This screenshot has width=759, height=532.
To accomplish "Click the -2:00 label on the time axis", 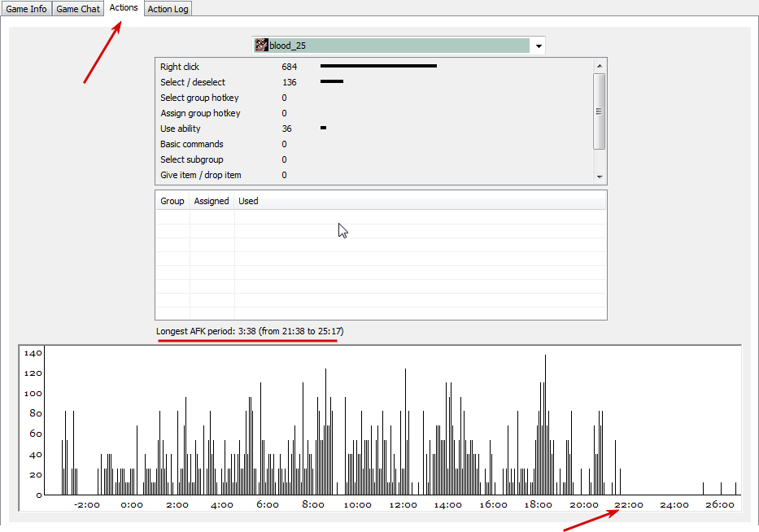I will (x=87, y=505).
